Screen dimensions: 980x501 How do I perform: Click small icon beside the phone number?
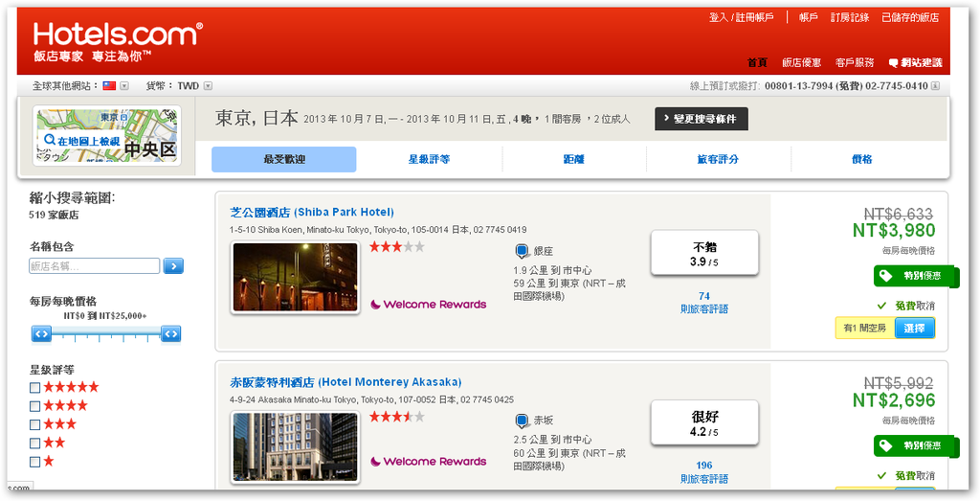pyautogui.click(x=935, y=85)
